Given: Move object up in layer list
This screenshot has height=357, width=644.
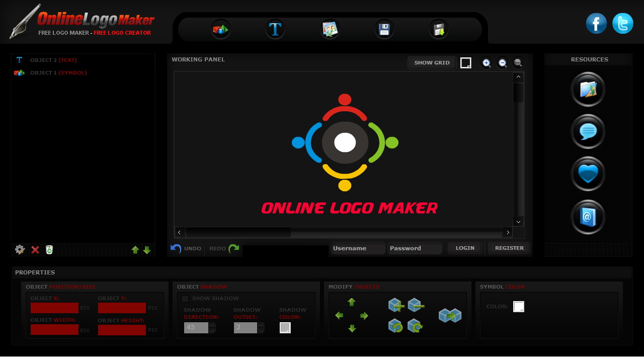Looking at the screenshot, I should (x=135, y=250).
